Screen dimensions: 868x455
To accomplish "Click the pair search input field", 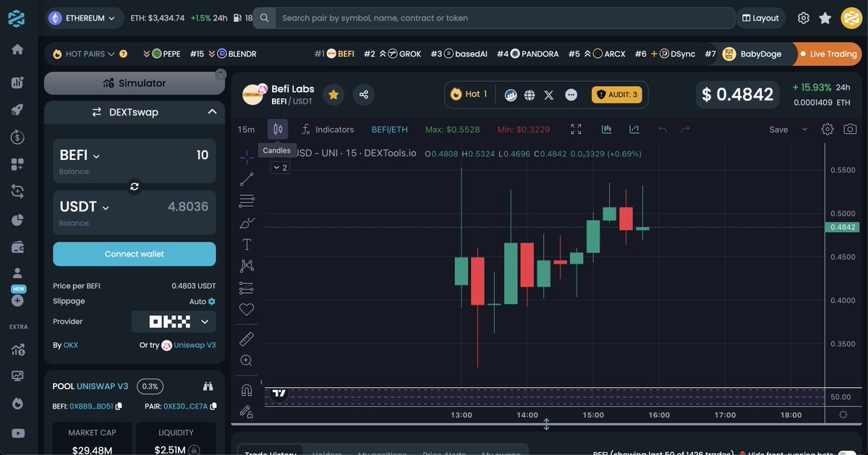I will pos(505,18).
